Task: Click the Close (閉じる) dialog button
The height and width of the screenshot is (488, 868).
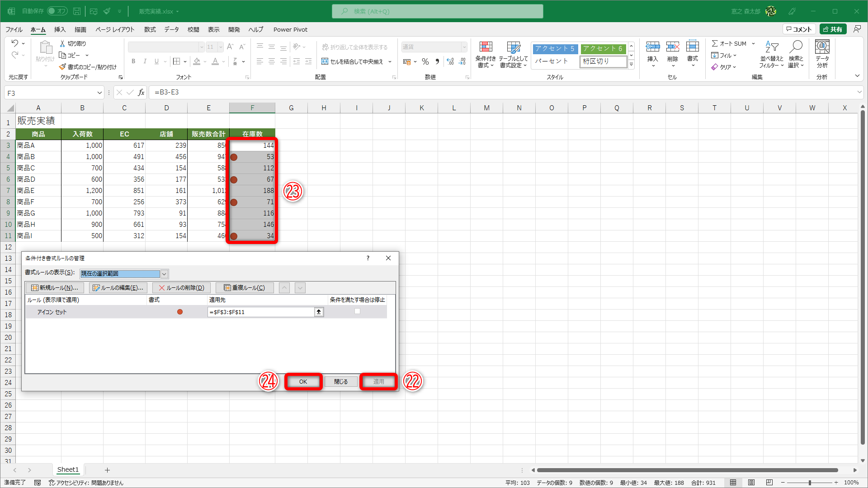Action: coord(341,382)
